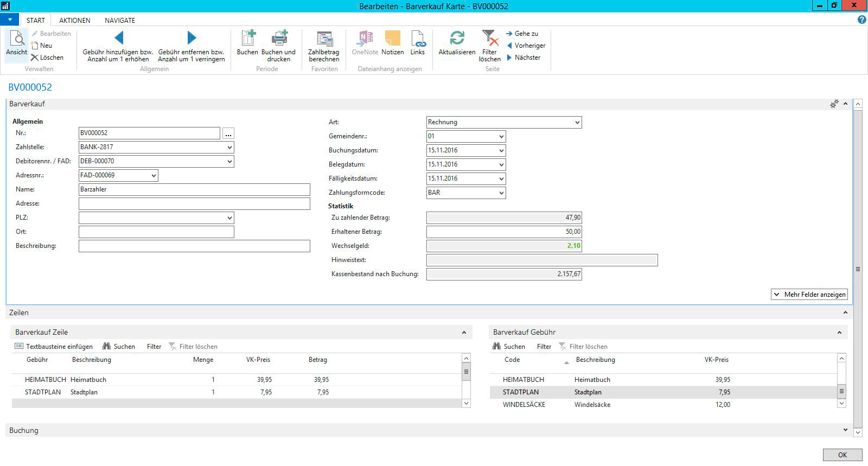The image size is (868, 466).
Task: Click Gebühr entfernen right arrow icon
Action: click(x=191, y=38)
